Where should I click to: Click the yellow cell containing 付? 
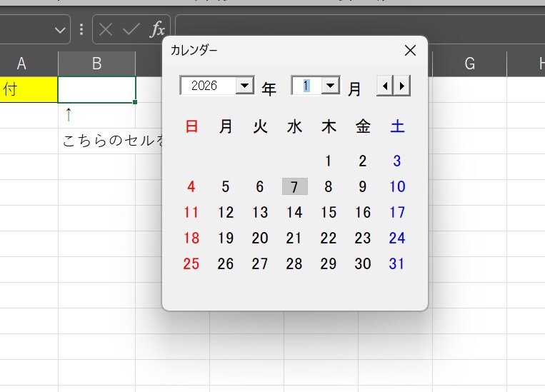(x=29, y=90)
